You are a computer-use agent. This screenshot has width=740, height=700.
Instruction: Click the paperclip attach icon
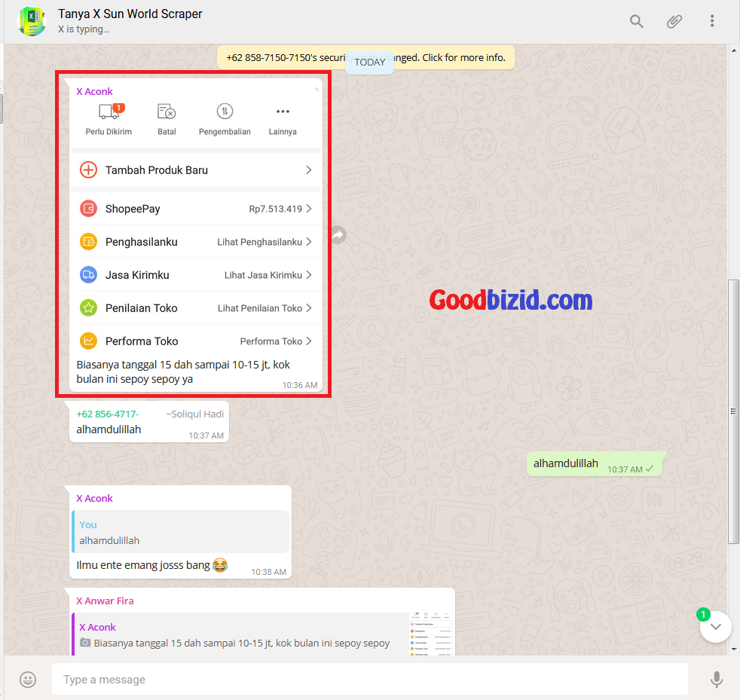tap(674, 21)
